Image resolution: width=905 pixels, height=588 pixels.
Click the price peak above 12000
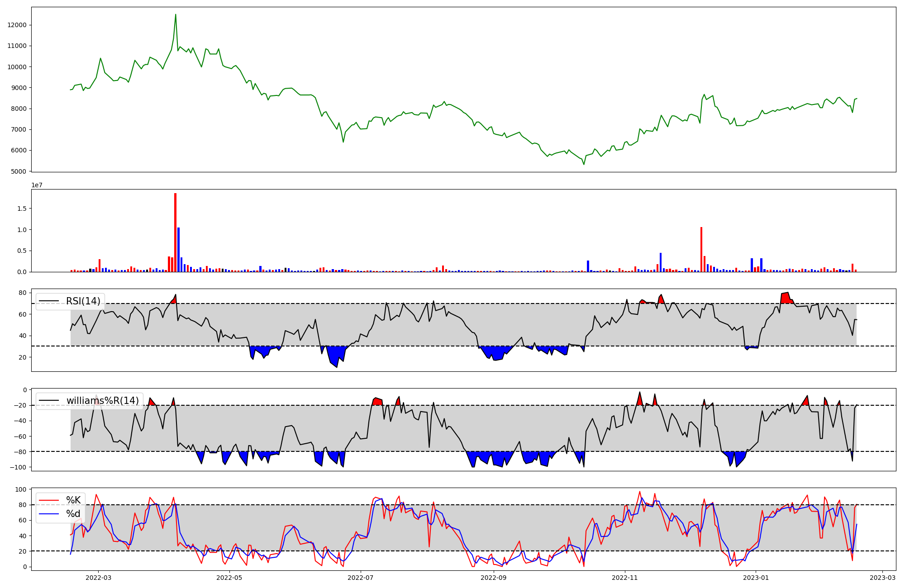[x=176, y=15]
